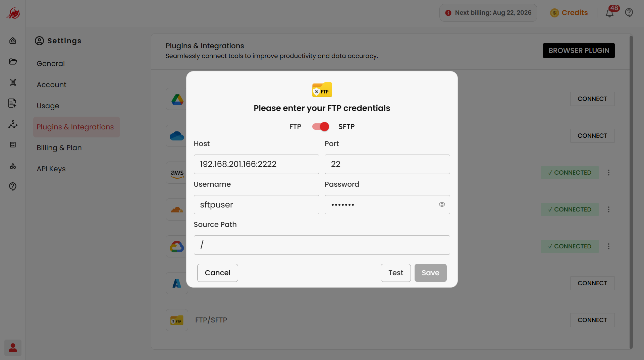Screen dimensions: 644x360
Task: Click the Host input field
Action: pyautogui.click(x=257, y=164)
